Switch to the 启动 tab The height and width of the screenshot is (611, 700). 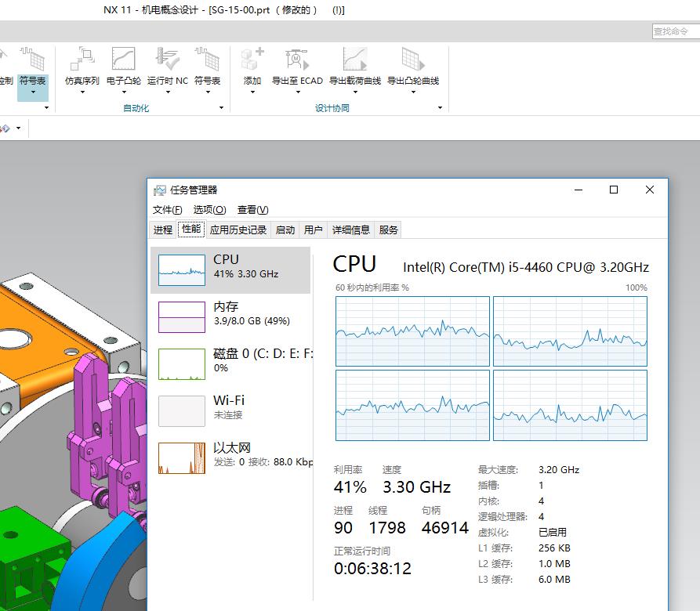pyautogui.click(x=285, y=230)
